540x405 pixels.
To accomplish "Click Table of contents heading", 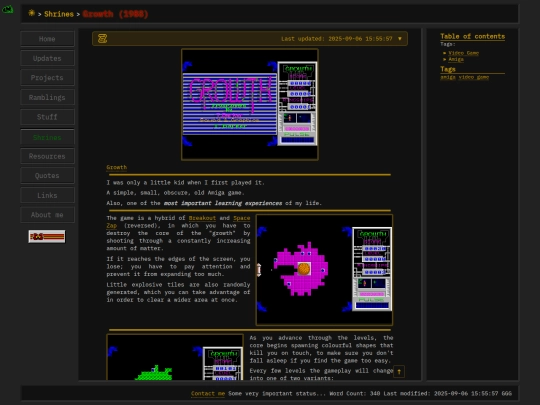I will [x=472, y=37].
